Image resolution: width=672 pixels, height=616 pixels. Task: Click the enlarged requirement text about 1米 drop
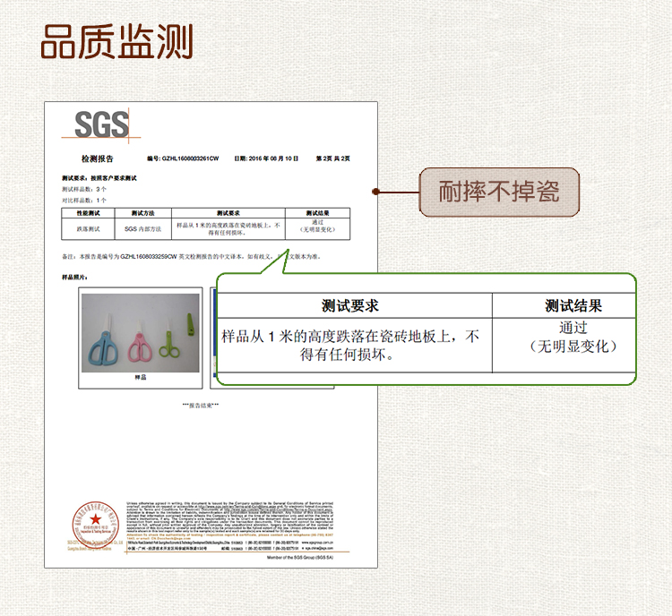pos(351,345)
